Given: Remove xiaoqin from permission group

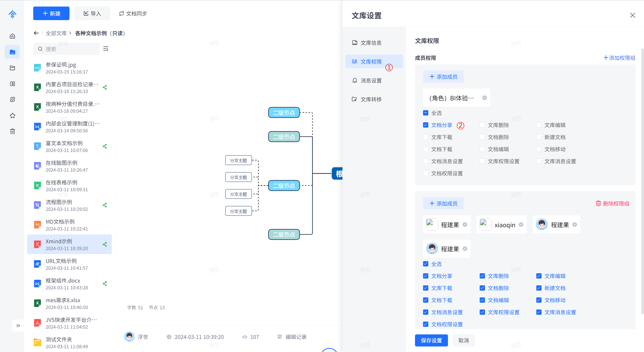Looking at the screenshot, I should pyautogui.click(x=521, y=224).
